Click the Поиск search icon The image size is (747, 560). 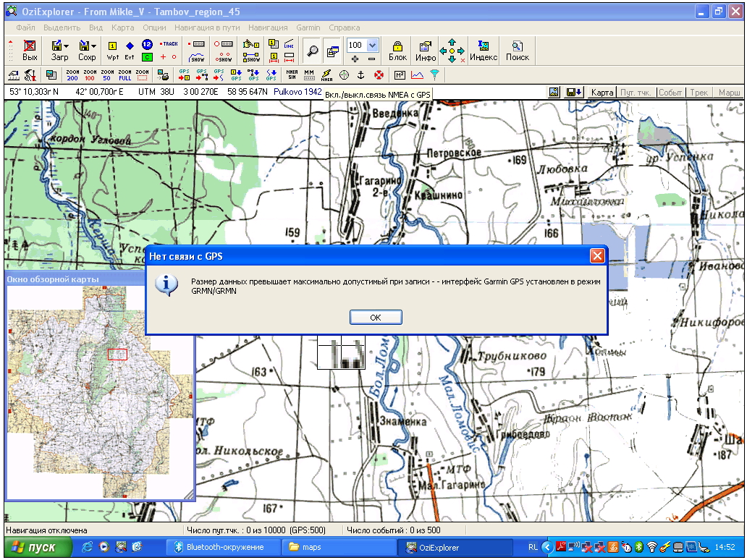click(x=517, y=50)
